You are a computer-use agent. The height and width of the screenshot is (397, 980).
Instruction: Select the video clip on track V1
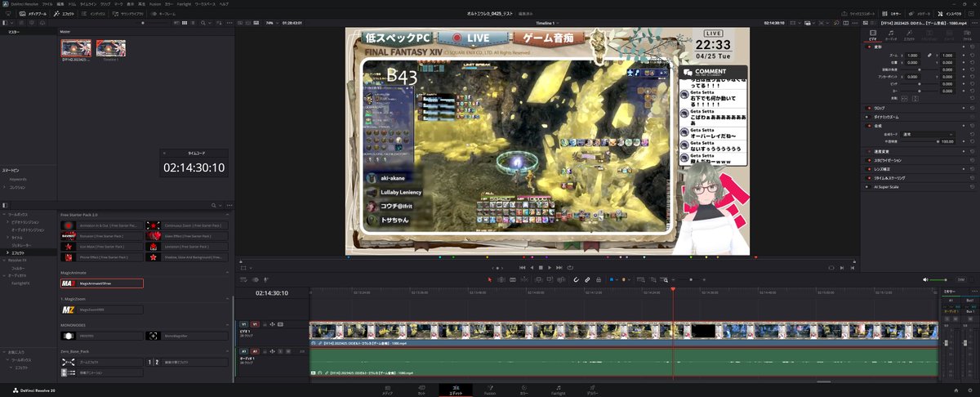(x=623, y=333)
